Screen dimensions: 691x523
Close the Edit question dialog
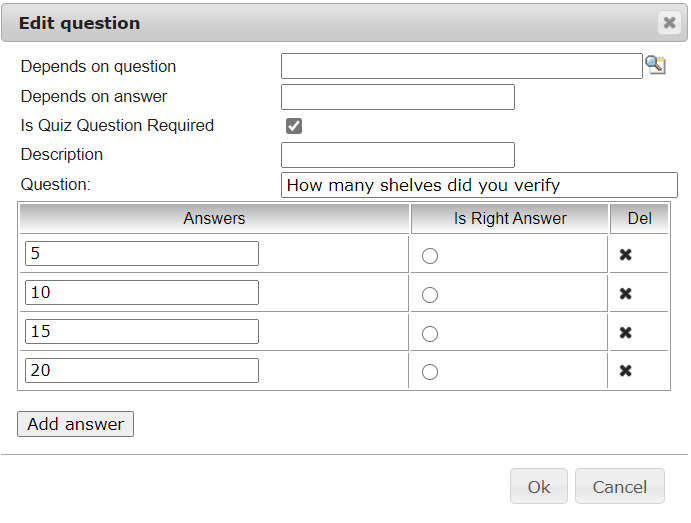(x=669, y=23)
